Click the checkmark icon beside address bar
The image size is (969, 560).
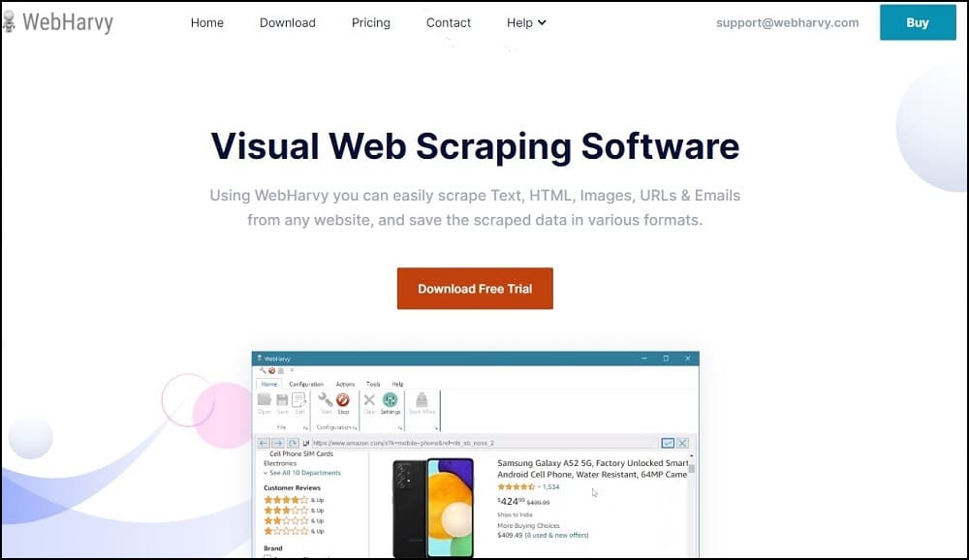click(x=668, y=443)
